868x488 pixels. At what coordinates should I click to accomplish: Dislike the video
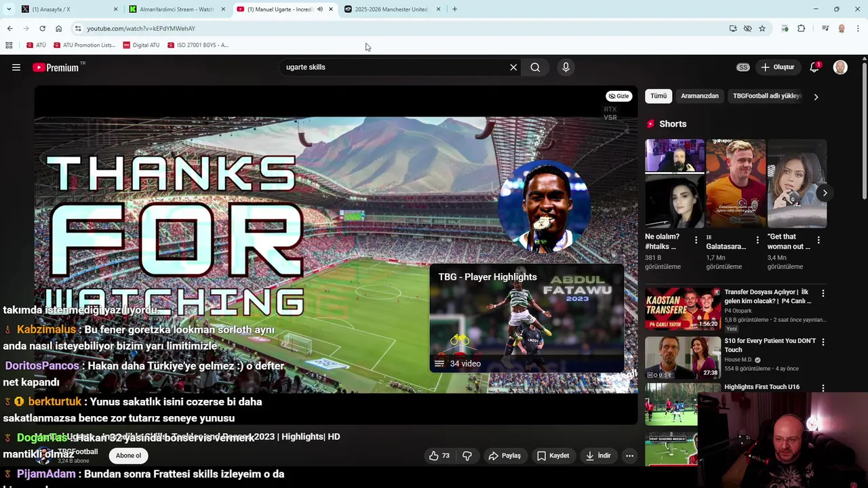[x=467, y=455]
